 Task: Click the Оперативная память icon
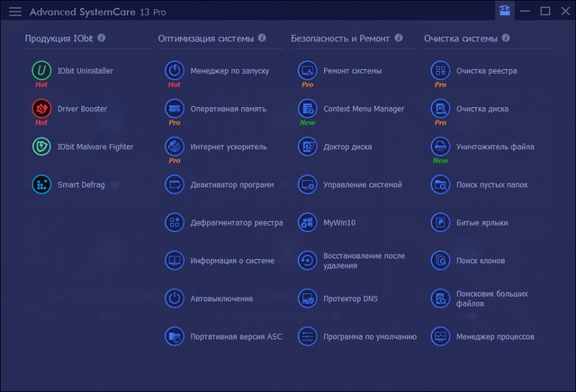tap(175, 109)
